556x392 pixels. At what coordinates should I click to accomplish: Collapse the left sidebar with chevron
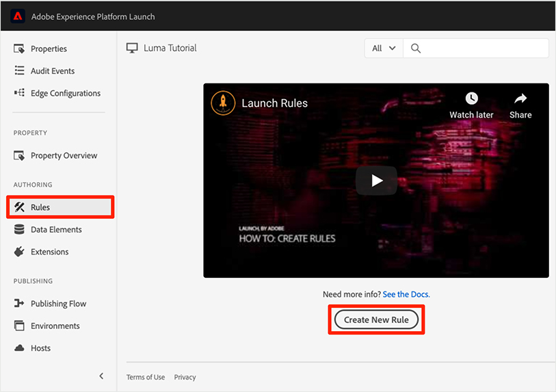101,376
